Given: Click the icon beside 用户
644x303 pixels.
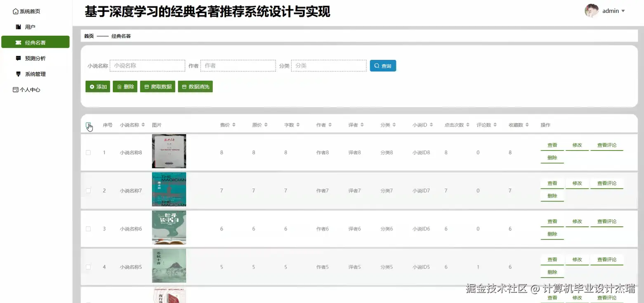Looking at the screenshot, I should pyautogui.click(x=18, y=27).
